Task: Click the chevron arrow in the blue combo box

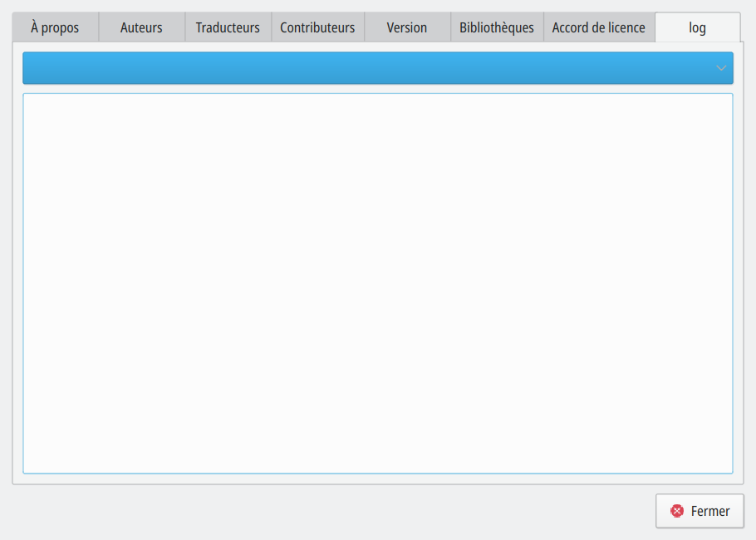Action: coord(721,68)
